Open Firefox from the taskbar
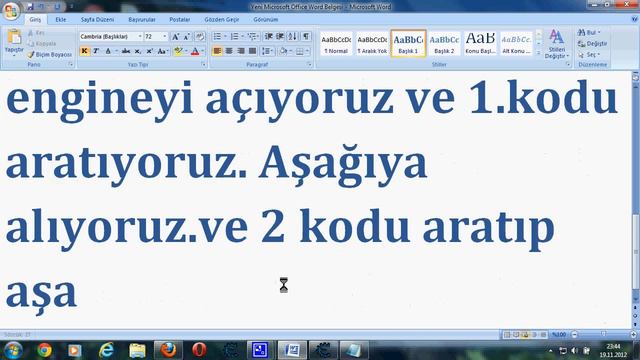Viewport: 640px width, 360px height. click(168, 350)
